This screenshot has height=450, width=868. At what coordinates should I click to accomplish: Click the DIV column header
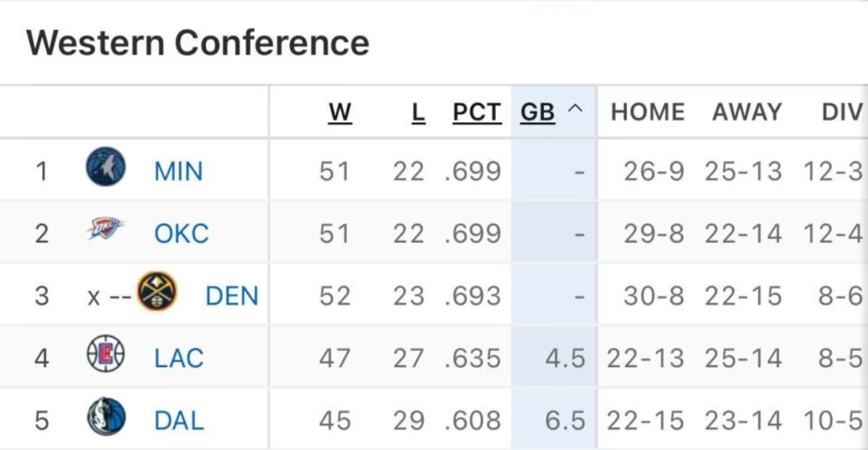[842, 112]
